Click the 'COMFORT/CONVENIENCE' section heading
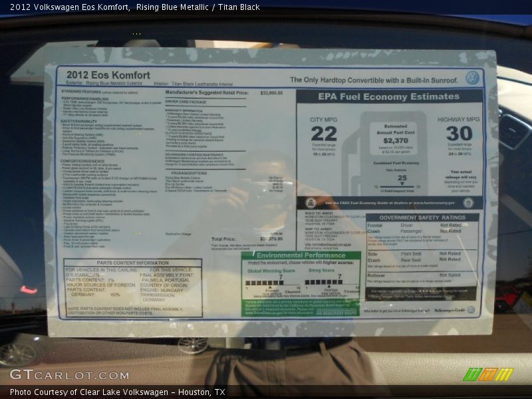The image size is (532, 399). (x=82, y=161)
